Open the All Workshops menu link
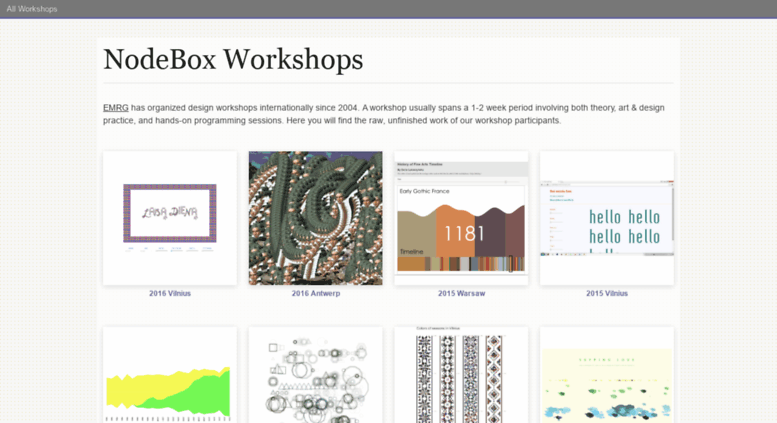This screenshot has width=777, height=423. click(x=32, y=9)
